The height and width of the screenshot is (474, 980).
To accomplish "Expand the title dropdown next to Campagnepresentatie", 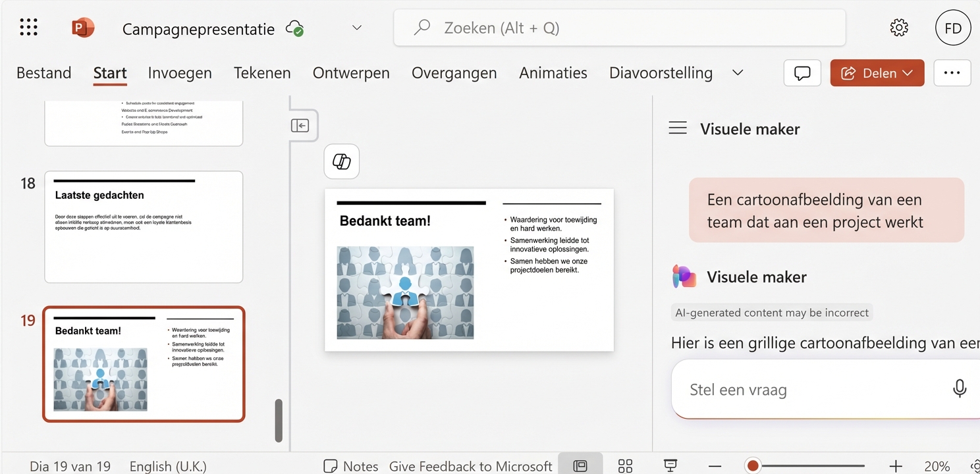I will 356,28.
